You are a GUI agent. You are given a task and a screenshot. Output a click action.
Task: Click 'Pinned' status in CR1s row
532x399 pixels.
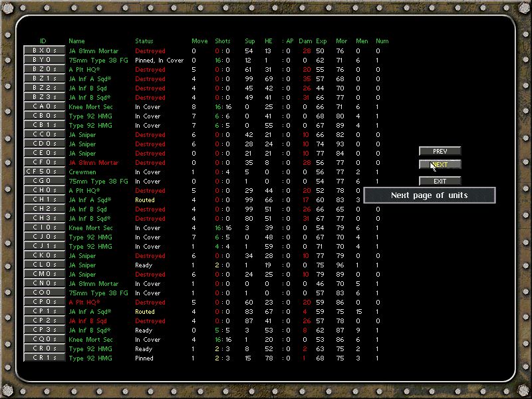144,358
